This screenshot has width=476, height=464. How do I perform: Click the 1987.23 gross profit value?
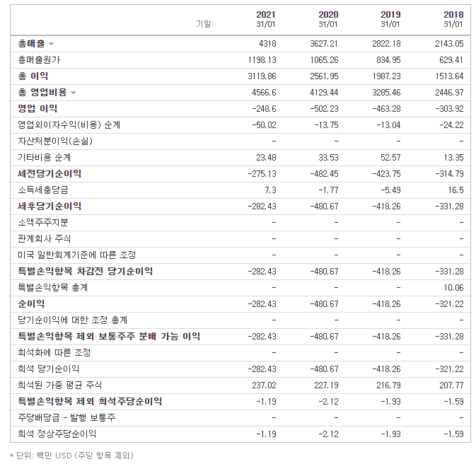pos(386,76)
